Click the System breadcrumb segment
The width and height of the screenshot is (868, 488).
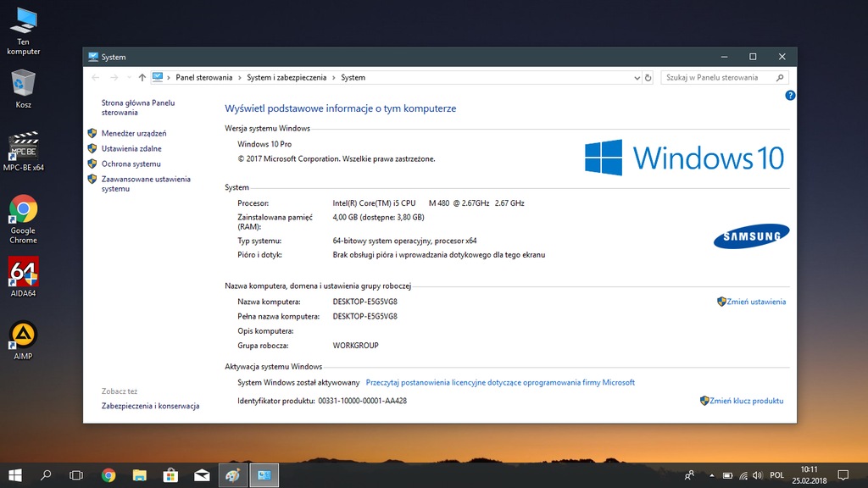pos(353,77)
